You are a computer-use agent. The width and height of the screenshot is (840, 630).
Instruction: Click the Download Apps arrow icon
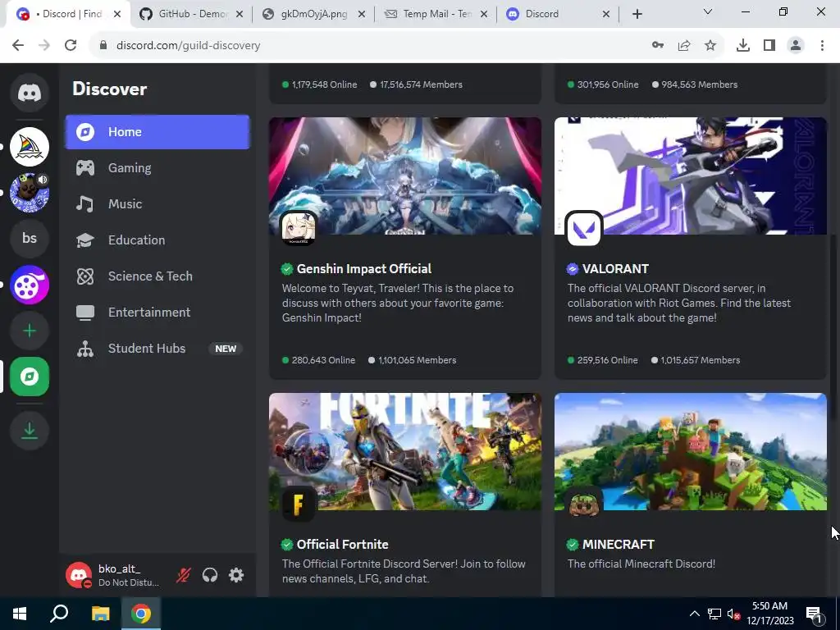[x=30, y=430]
